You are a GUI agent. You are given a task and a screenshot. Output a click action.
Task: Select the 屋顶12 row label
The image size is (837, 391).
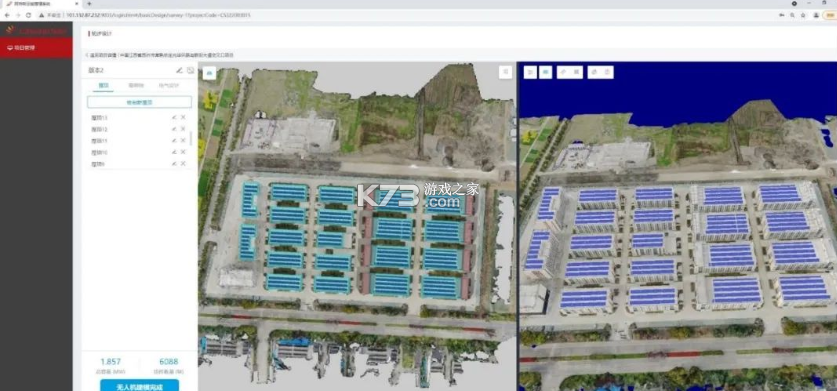coord(100,129)
